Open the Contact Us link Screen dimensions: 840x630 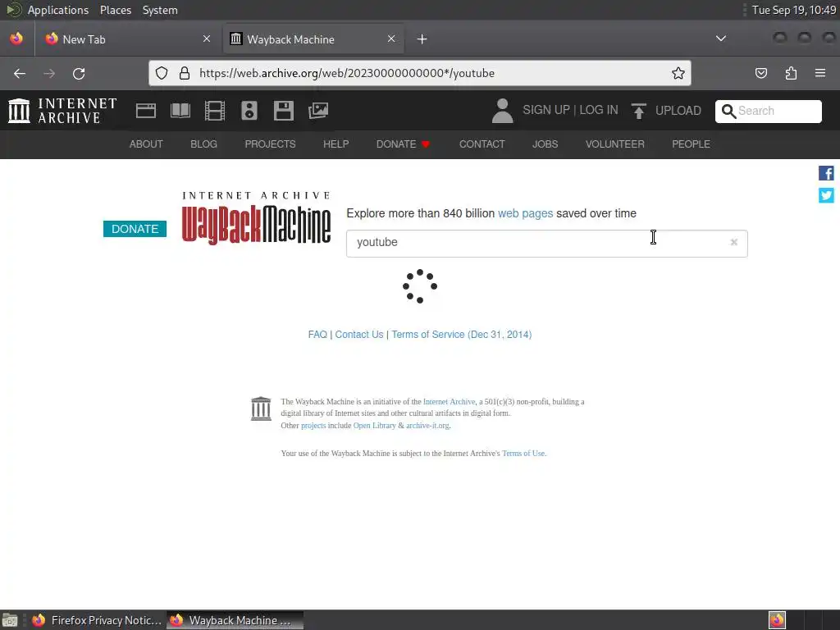pos(359,335)
